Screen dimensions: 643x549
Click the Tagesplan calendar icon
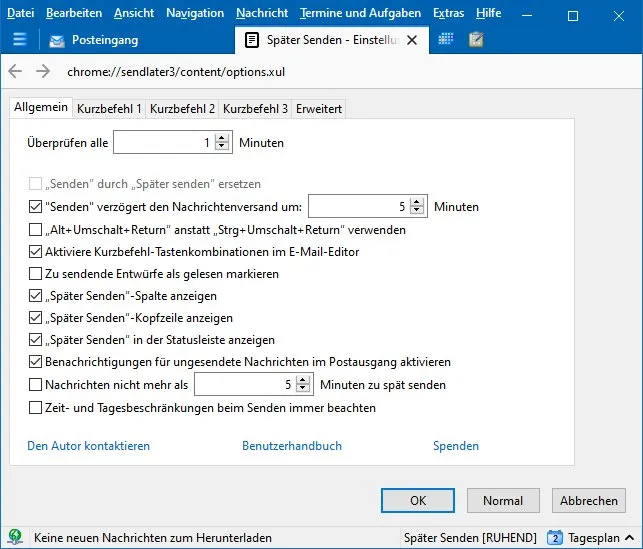click(x=555, y=537)
